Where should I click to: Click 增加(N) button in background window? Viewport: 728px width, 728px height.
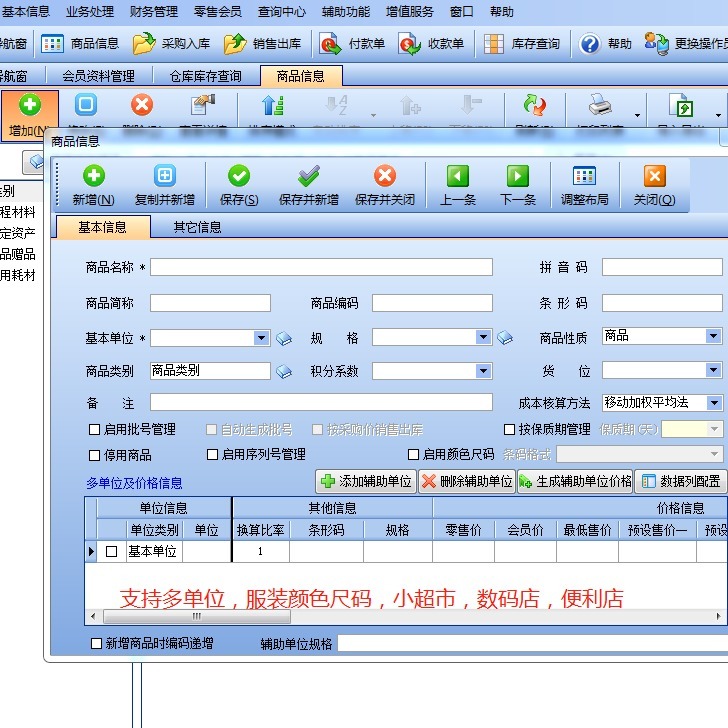(30, 115)
